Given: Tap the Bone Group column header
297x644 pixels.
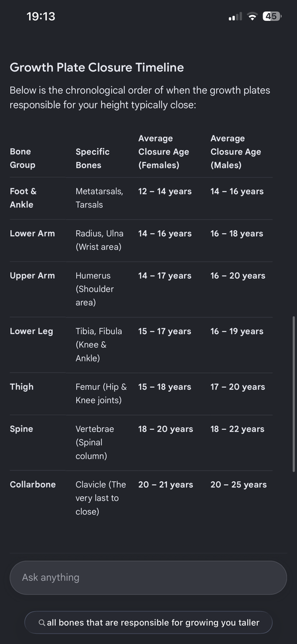Looking at the screenshot, I should pyautogui.click(x=23, y=158).
